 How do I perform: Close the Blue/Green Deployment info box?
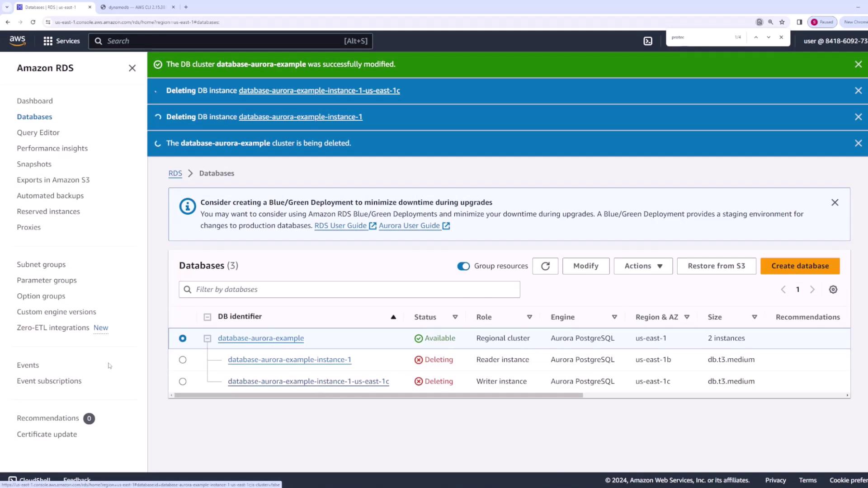(x=835, y=202)
